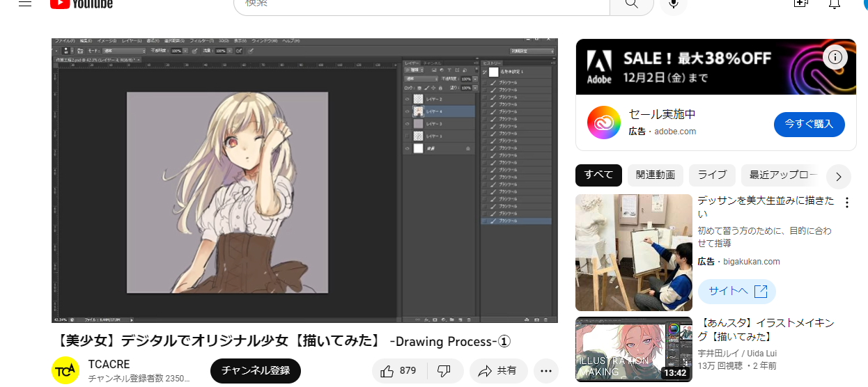Viewport: 868px width, 387px height.
Task: Click the サイトへ button
Action: 737,291
